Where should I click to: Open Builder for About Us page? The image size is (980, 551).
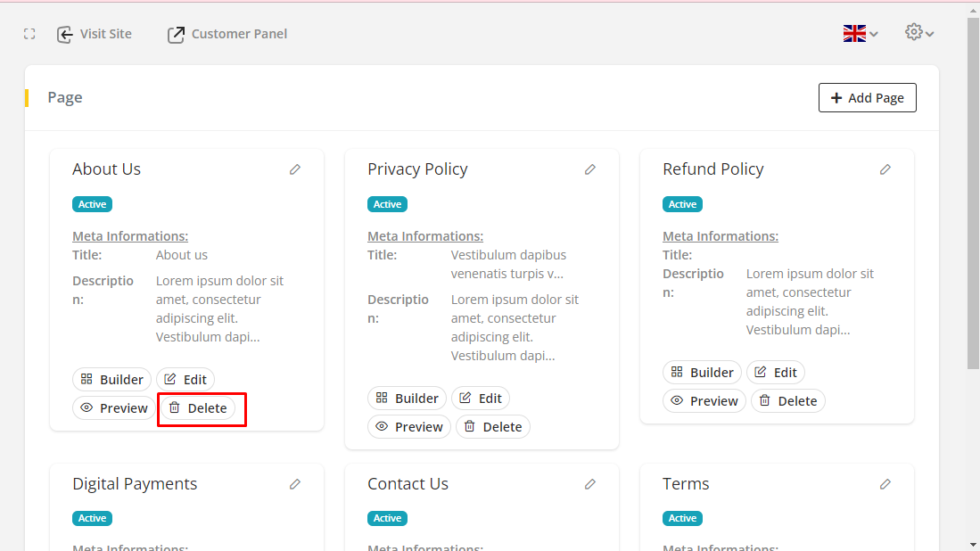111,380
